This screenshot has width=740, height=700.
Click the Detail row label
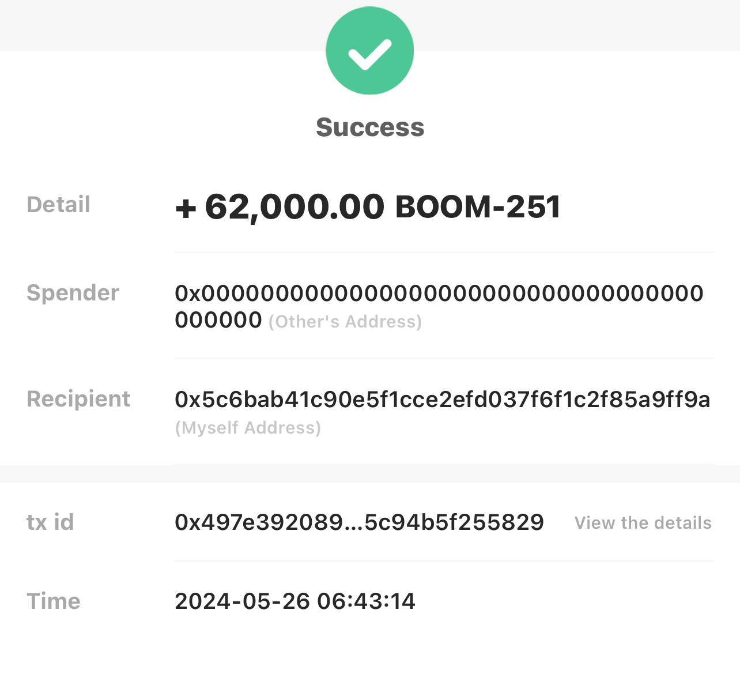[58, 205]
